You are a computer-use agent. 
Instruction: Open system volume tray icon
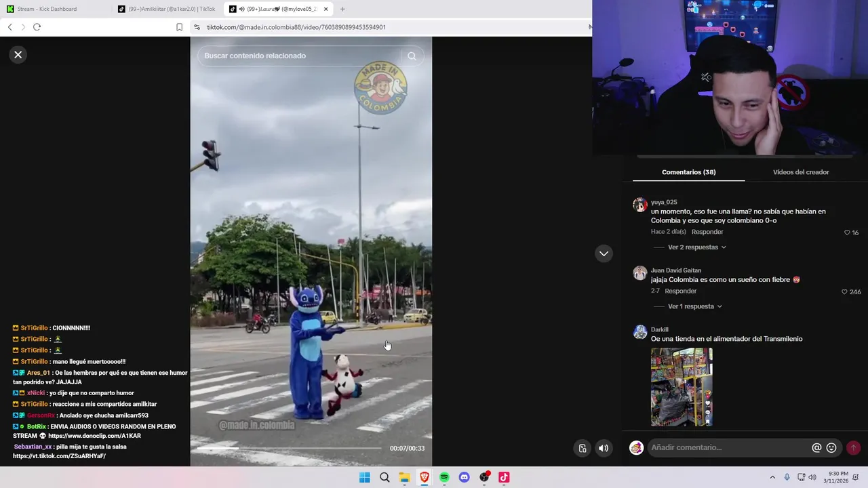click(812, 477)
